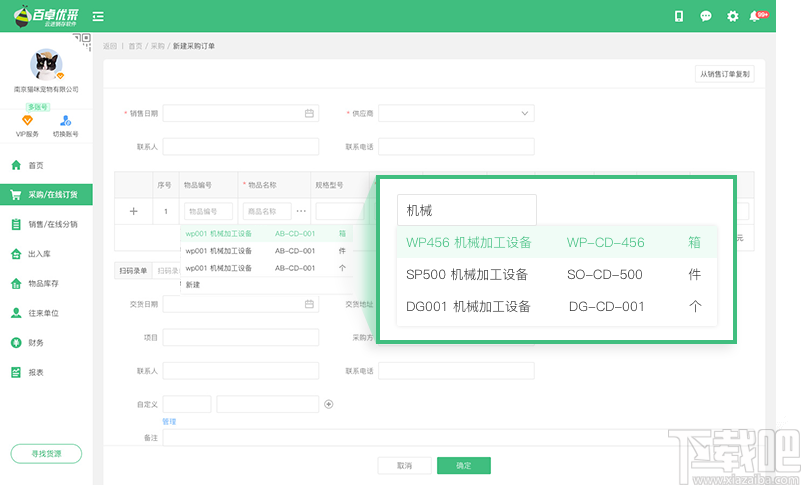Add custom field with circled plus icon
803x485 pixels.
[x=329, y=404]
